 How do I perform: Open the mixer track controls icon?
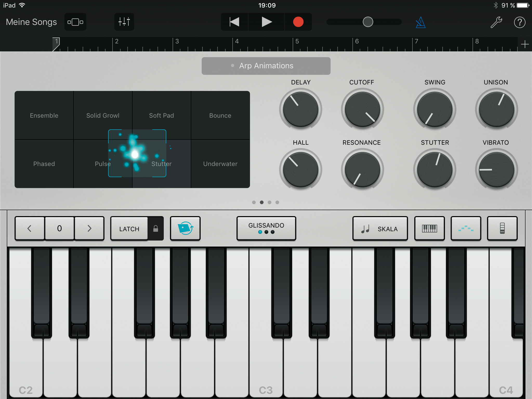(x=124, y=22)
